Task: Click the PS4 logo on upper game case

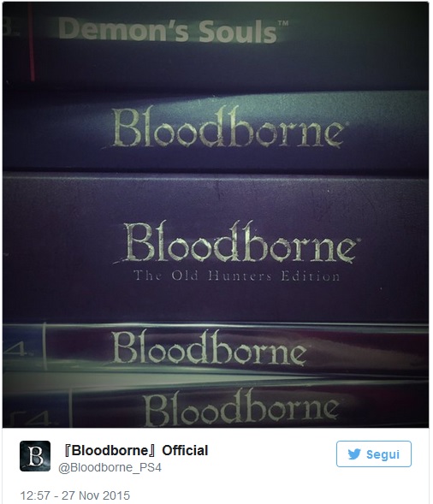Action: [x=16, y=349]
